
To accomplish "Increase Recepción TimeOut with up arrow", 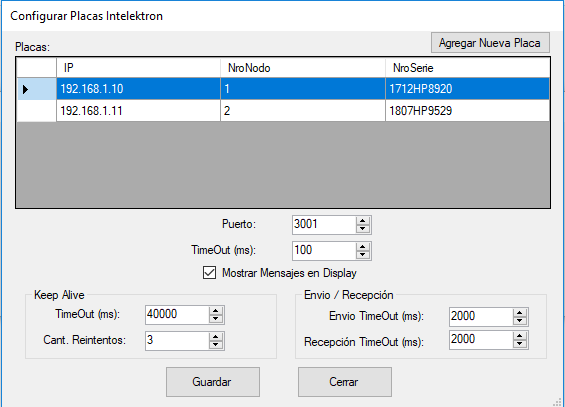I will click(520, 336).
